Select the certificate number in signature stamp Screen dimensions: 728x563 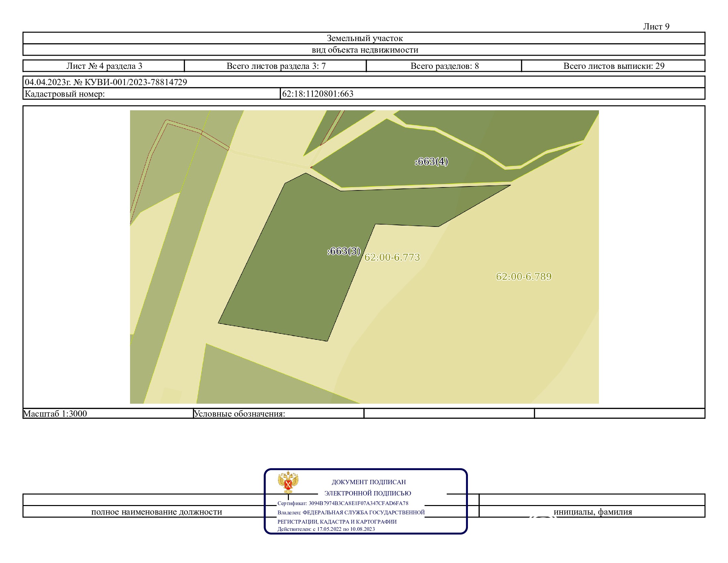point(358,503)
